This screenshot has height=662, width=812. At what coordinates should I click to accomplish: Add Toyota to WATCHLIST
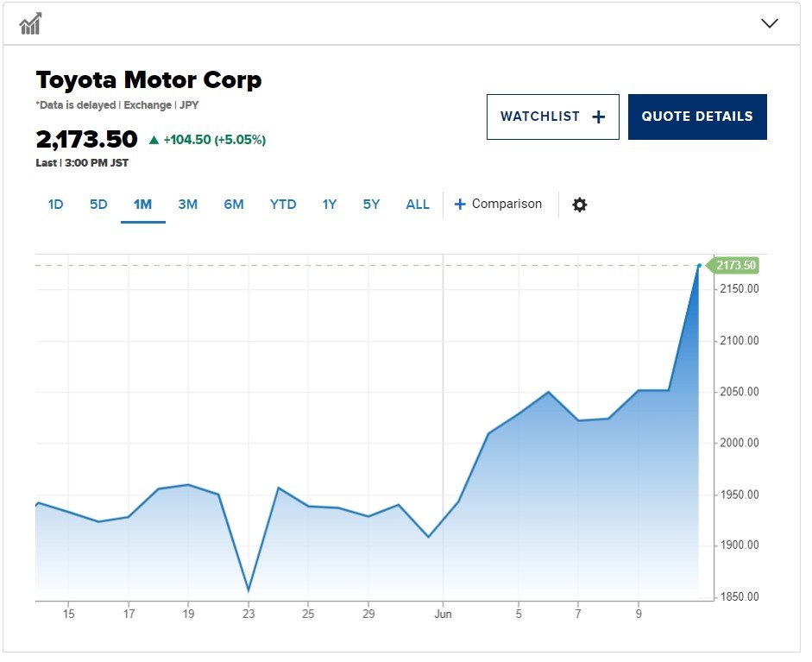point(552,117)
